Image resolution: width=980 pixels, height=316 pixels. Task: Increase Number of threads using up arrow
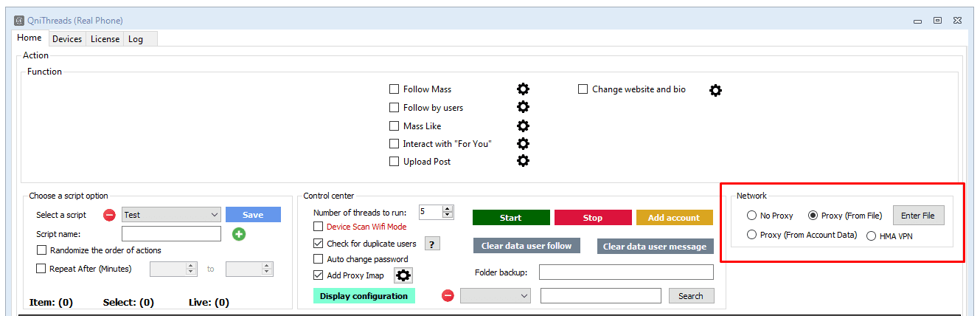pos(448,209)
